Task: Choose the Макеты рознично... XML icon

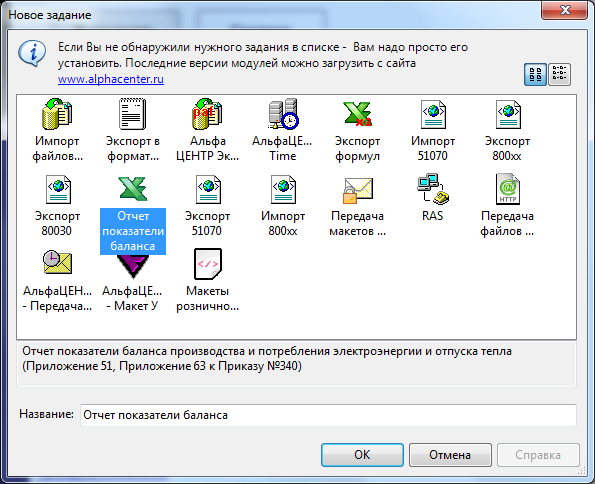Action: coord(208,263)
